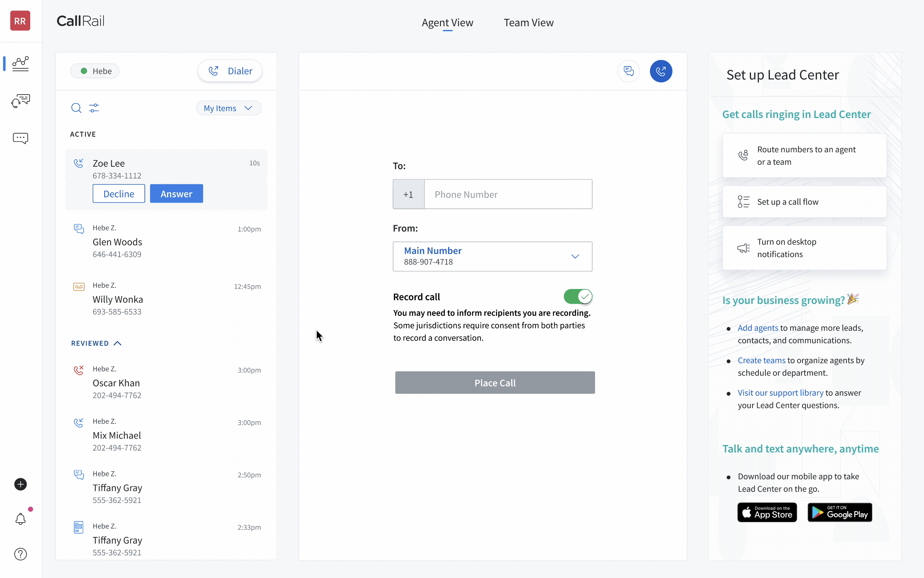Switch to Team View tab

click(x=528, y=23)
